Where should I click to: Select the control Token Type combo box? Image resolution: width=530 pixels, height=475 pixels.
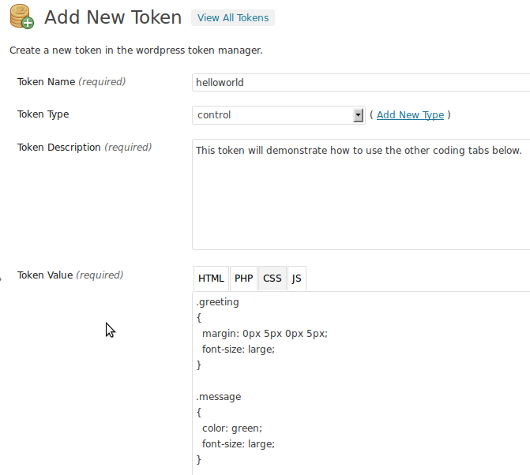pos(279,115)
